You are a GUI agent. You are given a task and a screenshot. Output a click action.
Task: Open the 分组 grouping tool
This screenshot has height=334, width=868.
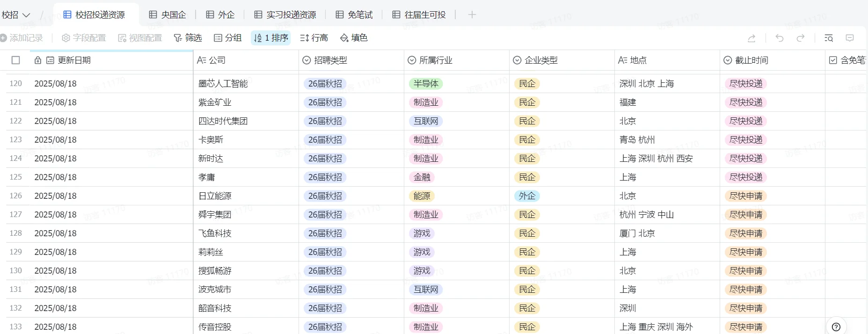coord(228,38)
